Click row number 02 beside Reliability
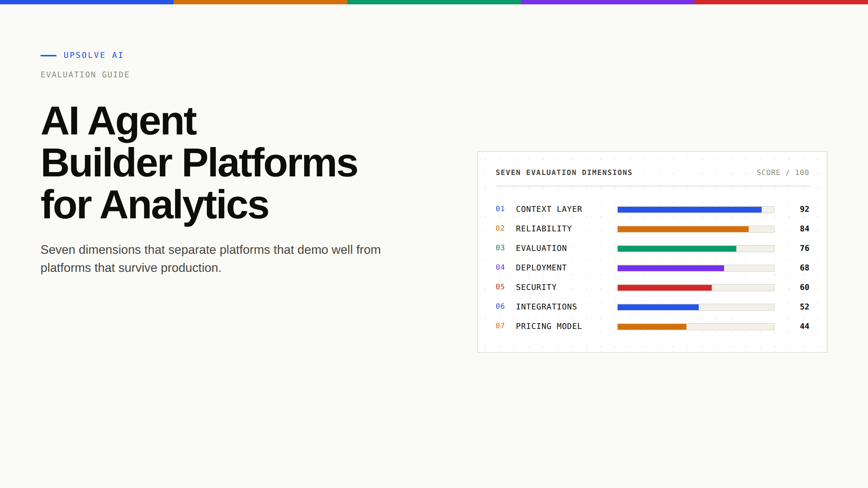 point(500,228)
